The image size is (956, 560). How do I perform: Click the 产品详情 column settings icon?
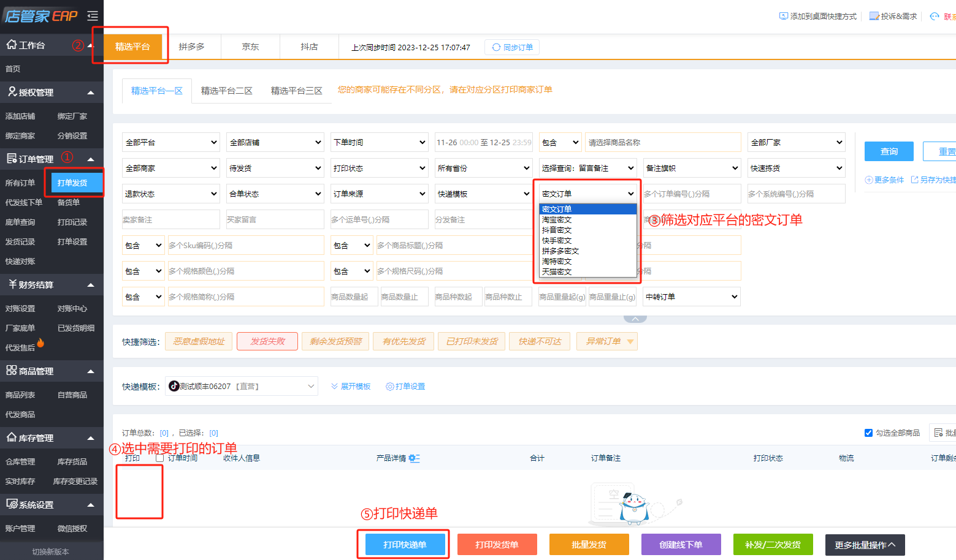[x=414, y=458]
